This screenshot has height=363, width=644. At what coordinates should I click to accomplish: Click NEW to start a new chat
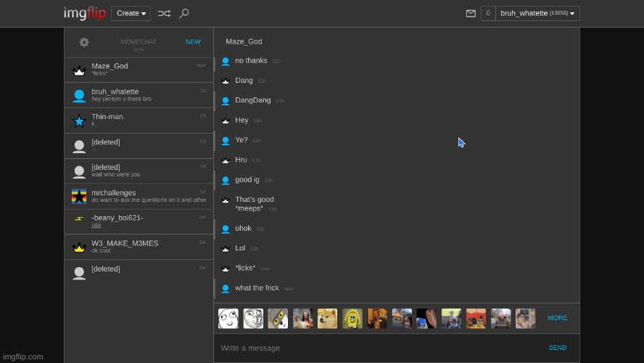193,42
